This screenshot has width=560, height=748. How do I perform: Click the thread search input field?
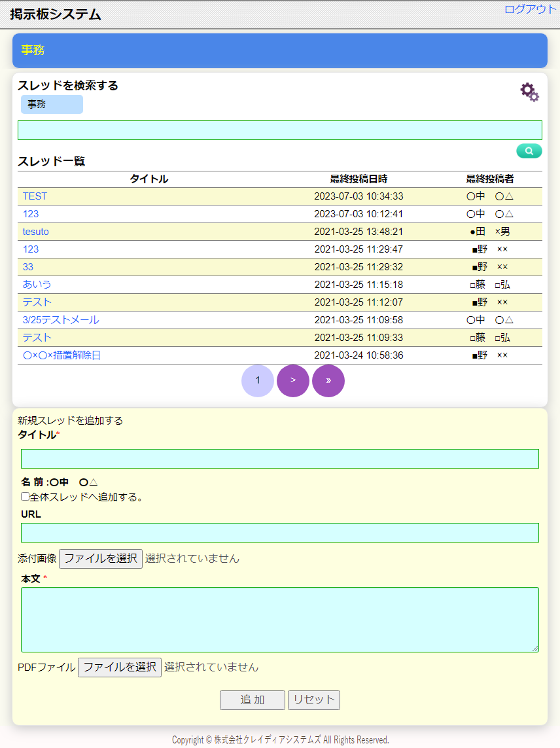pyautogui.click(x=279, y=130)
